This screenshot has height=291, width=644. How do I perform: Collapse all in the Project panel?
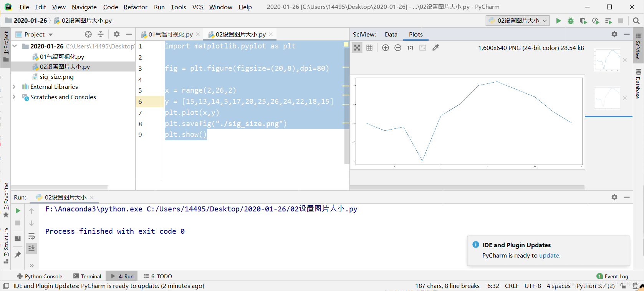click(101, 34)
